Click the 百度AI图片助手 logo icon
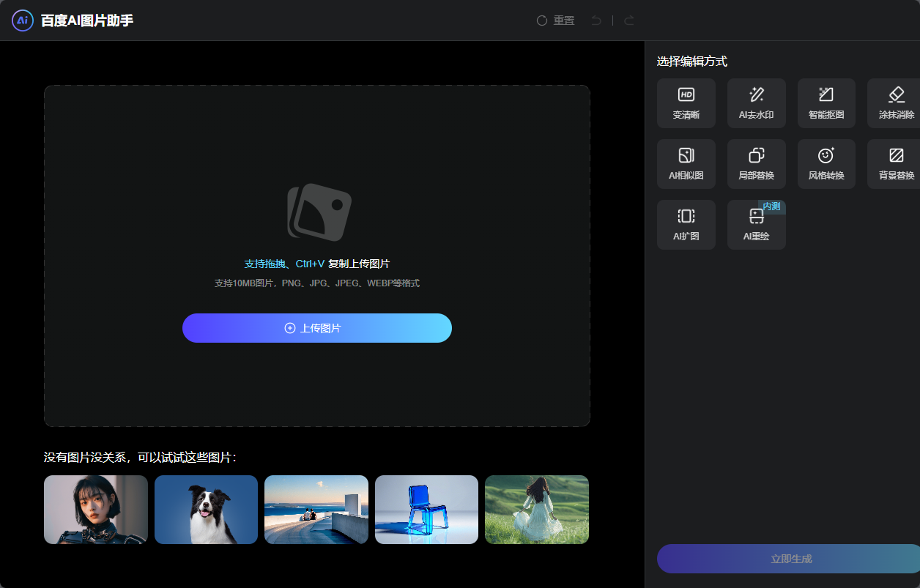The image size is (920, 588). tap(23, 21)
